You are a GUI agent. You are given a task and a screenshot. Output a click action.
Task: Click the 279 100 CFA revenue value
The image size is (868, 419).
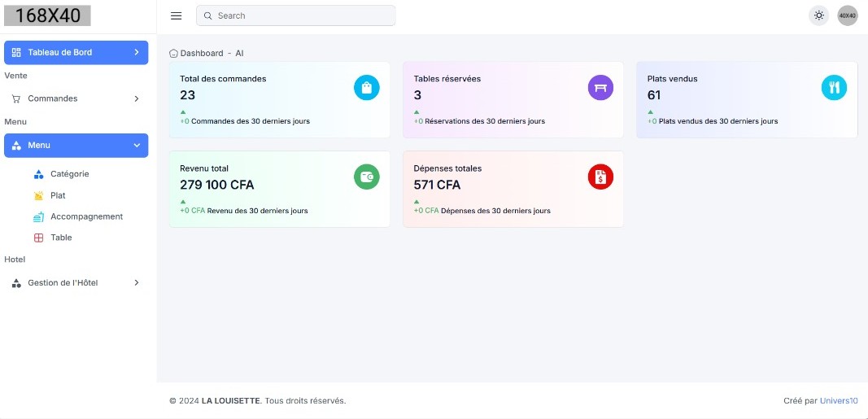217,185
